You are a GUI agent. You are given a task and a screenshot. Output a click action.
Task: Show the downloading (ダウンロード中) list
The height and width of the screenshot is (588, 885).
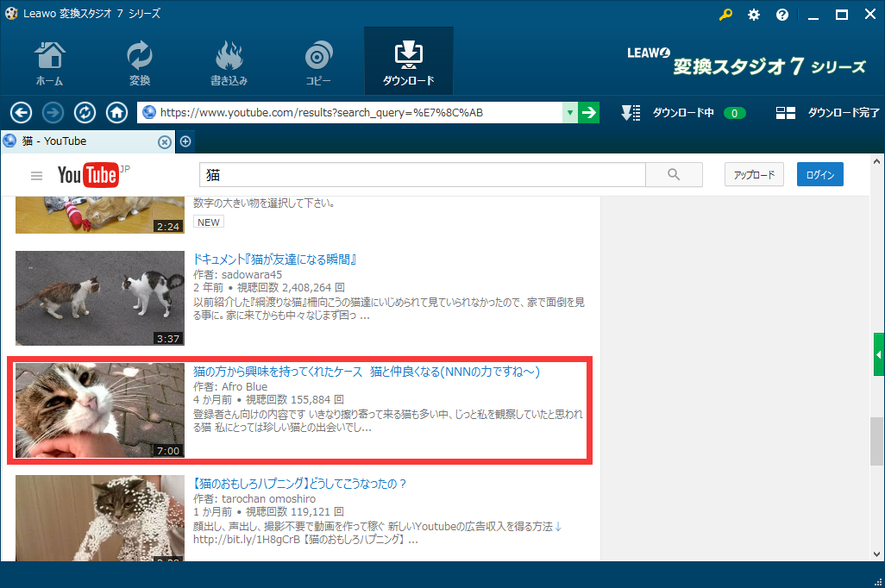point(681,113)
